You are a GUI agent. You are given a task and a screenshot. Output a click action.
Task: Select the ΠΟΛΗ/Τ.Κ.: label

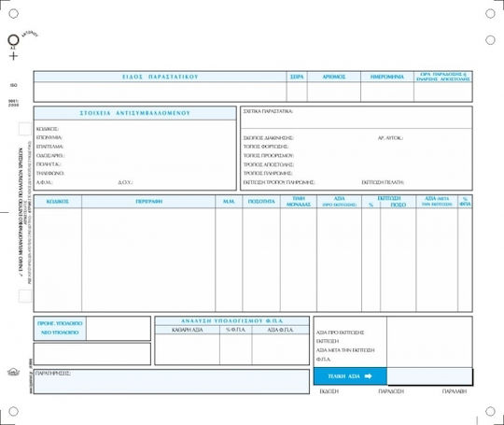click(49, 164)
